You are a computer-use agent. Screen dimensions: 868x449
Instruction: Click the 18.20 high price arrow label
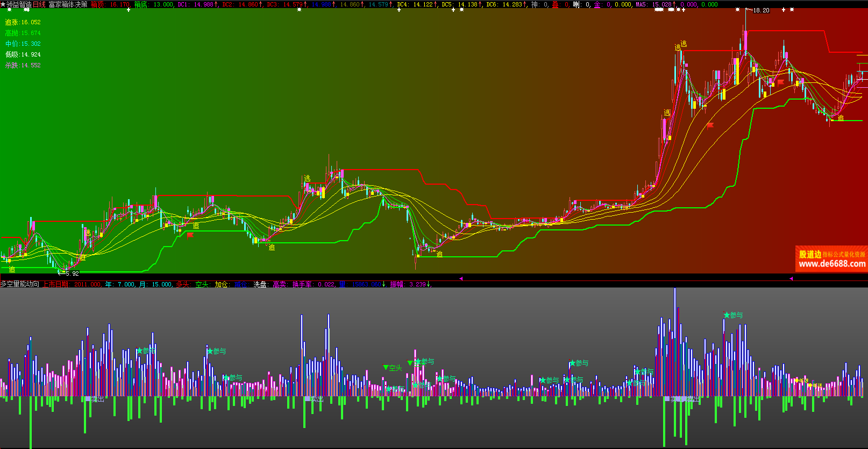click(x=759, y=10)
